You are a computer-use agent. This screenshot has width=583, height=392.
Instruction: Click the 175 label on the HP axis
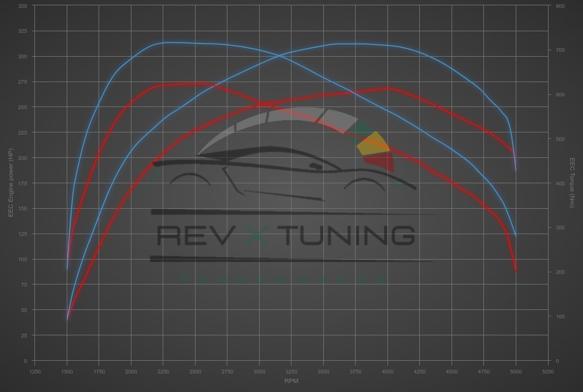[x=22, y=183]
